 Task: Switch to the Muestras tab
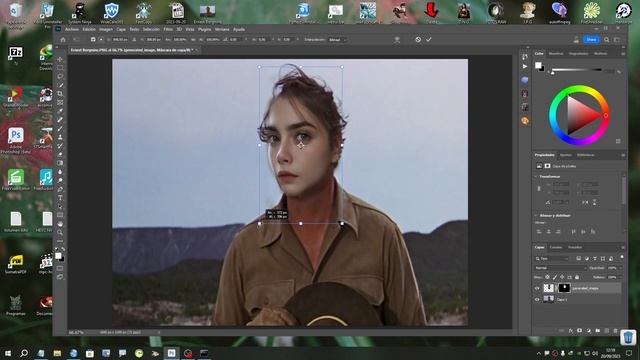556,53
